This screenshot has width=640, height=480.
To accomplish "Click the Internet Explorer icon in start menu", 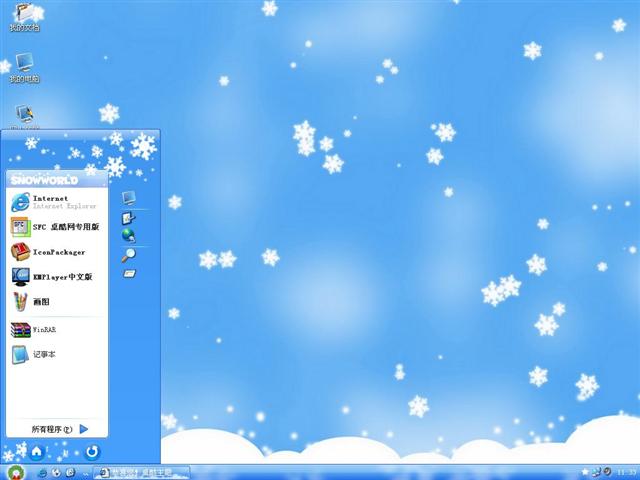I will pos(20,202).
